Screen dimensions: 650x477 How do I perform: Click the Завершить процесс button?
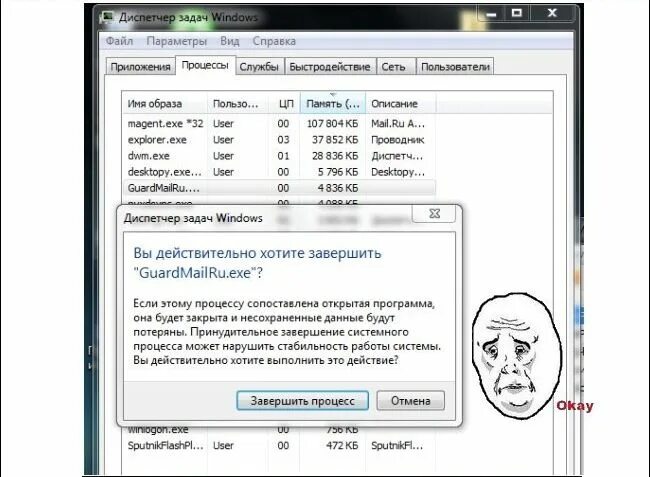point(302,401)
